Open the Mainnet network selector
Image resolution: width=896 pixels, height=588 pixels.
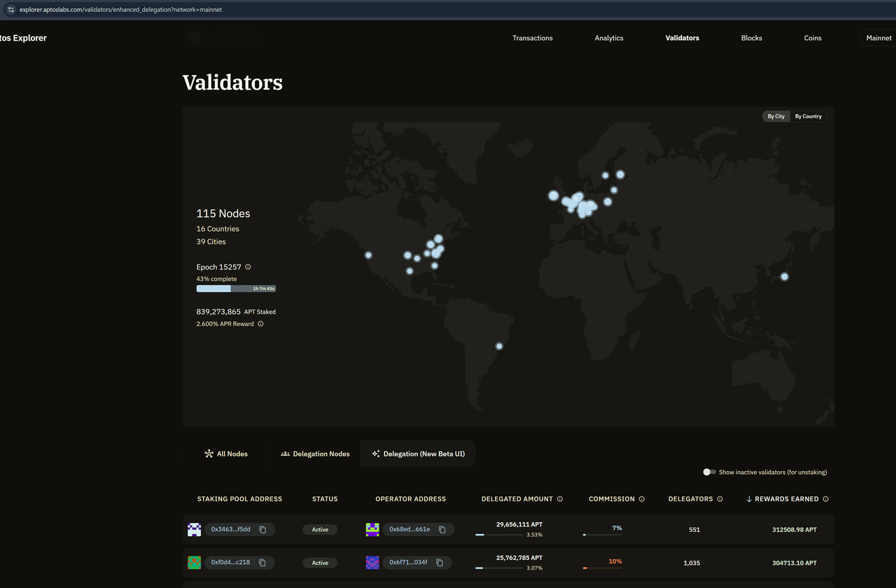click(x=878, y=38)
